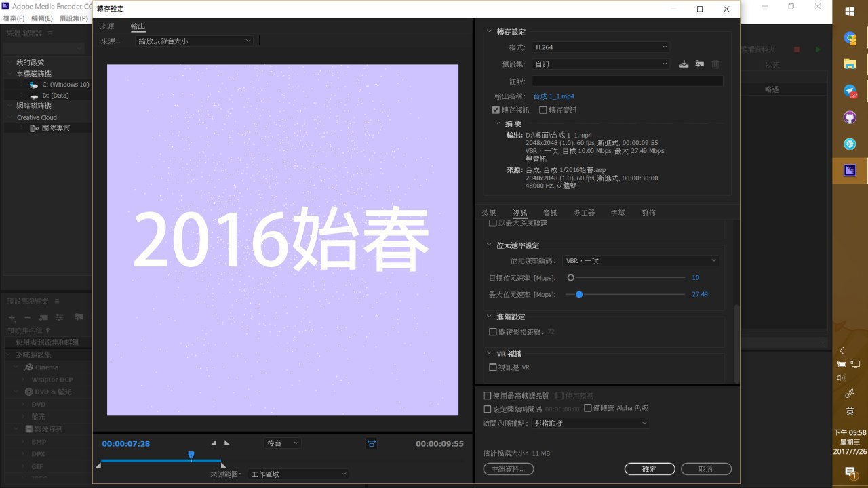The width and height of the screenshot is (868, 488).
Task: Open the 預設集瀏覽器 panel menu icon
Action: click(x=57, y=301)
